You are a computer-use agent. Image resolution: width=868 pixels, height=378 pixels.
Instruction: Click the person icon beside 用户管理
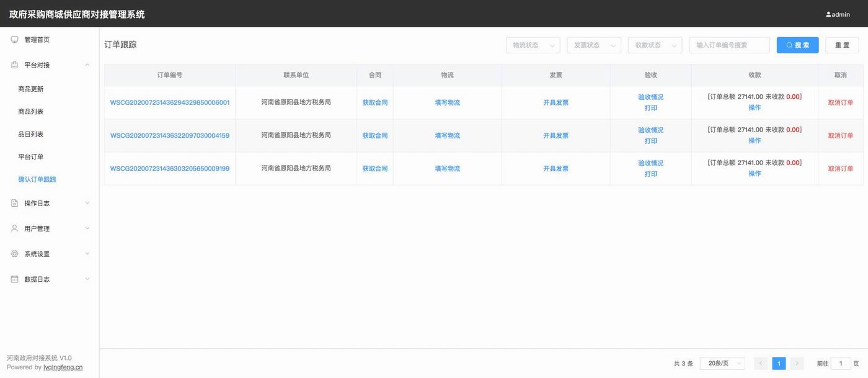click(x=14, y=228)
